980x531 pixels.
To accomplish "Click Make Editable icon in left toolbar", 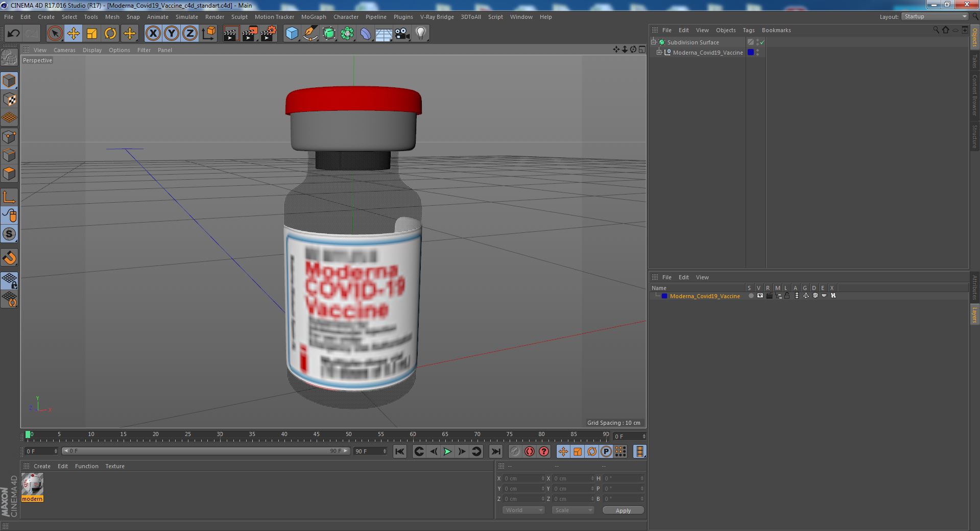I will point(9,58).
